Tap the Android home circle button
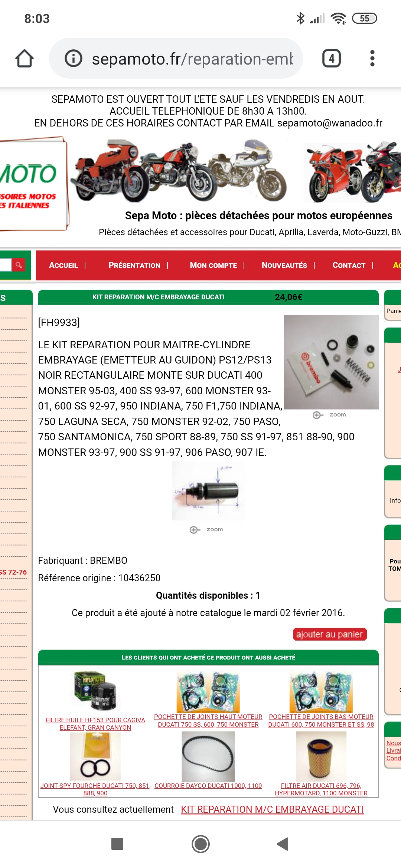The width and height of the screenshot is (401, 868). 200,844
